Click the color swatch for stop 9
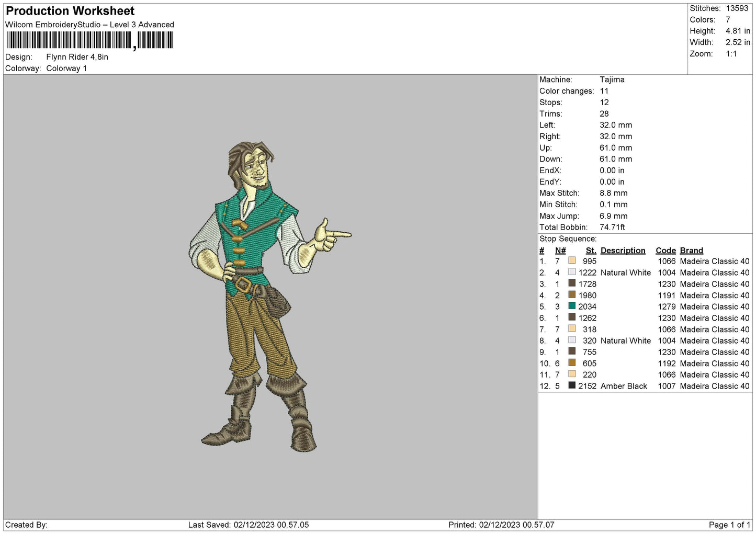Image resolution: width=756 pixels, height=534 pixels. [x=572, y=351]
